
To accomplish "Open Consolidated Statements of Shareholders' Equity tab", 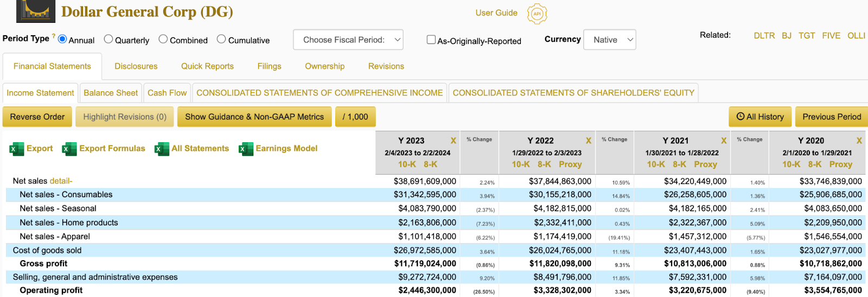I will [573, 93].
